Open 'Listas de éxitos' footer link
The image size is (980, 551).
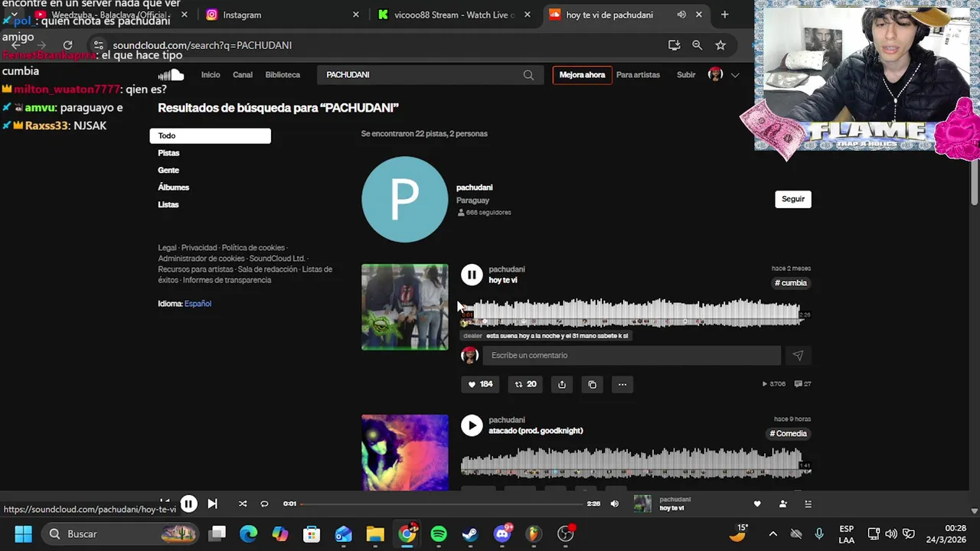[x=245, y=275]
